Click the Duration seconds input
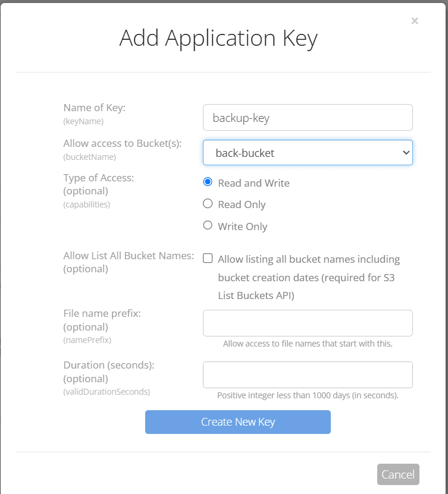448x494 pixels. [308, 375]
